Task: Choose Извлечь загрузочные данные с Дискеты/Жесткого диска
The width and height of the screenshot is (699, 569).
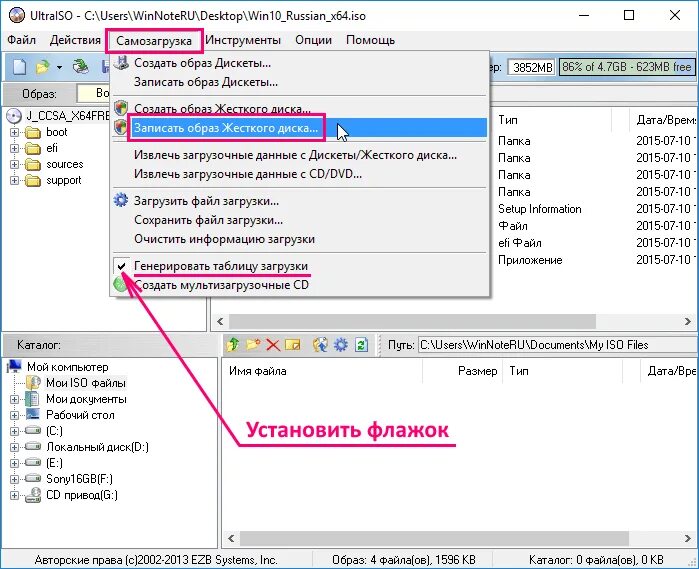Action: (300, 155)
